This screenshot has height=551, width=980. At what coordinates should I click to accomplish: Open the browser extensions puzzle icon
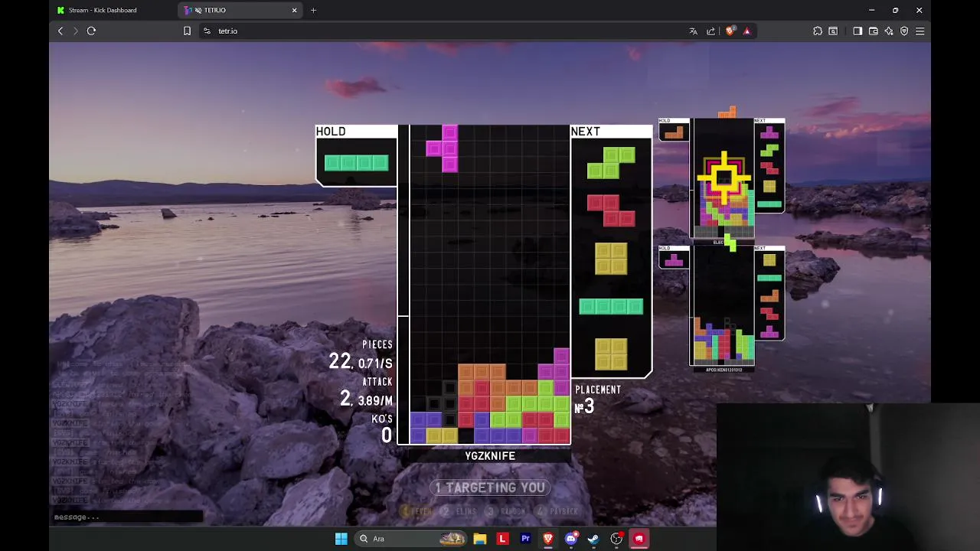[x=818, y=31]
